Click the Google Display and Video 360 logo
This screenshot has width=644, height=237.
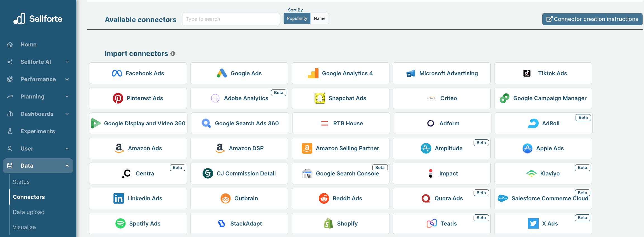point(96,123)
